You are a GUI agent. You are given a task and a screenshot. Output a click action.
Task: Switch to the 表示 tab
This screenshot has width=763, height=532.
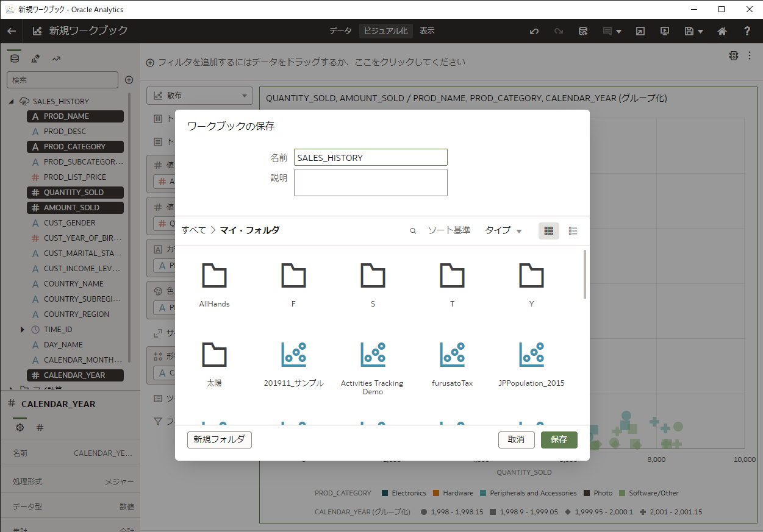(427, 31)
